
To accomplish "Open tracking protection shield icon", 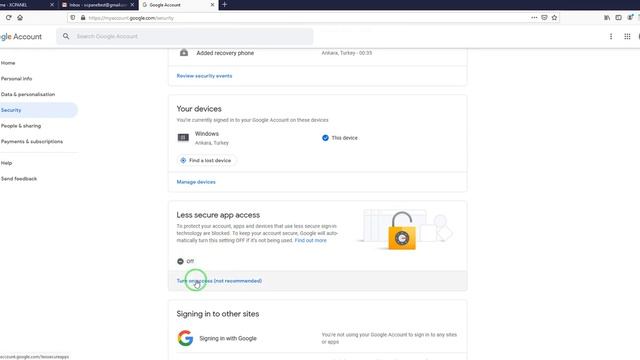I will (73, 18).
